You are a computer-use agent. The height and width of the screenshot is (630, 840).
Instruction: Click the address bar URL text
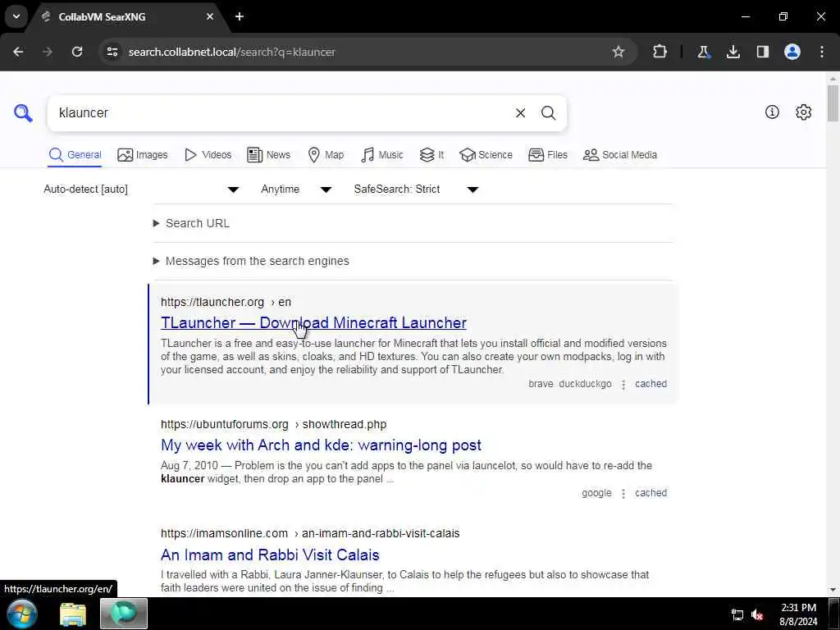click(232, 52)
